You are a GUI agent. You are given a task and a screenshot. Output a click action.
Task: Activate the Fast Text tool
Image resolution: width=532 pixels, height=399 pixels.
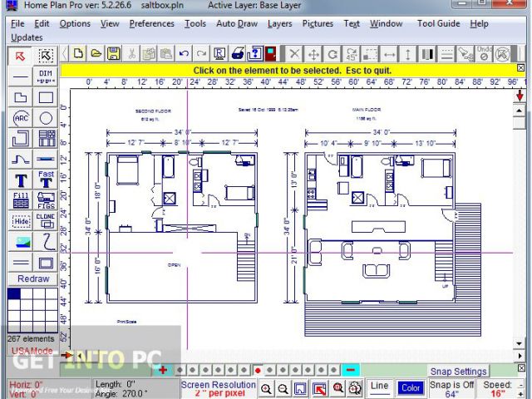[47, 180]
